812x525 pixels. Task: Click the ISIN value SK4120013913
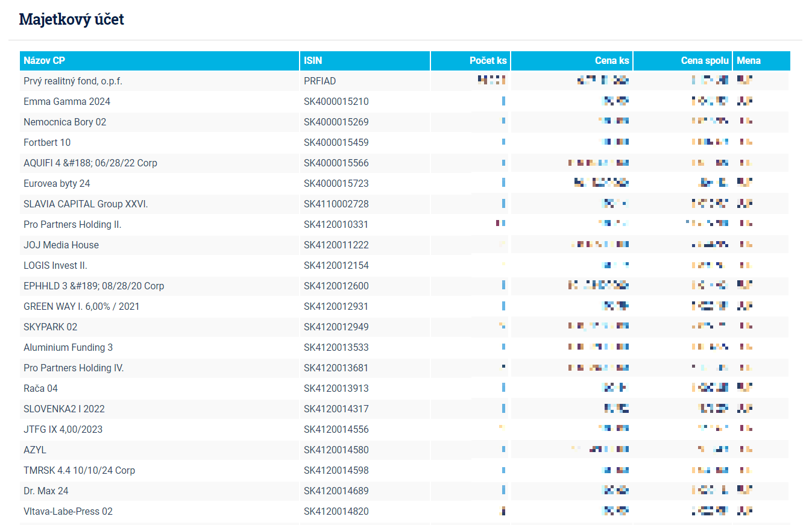tap(336, 388)
